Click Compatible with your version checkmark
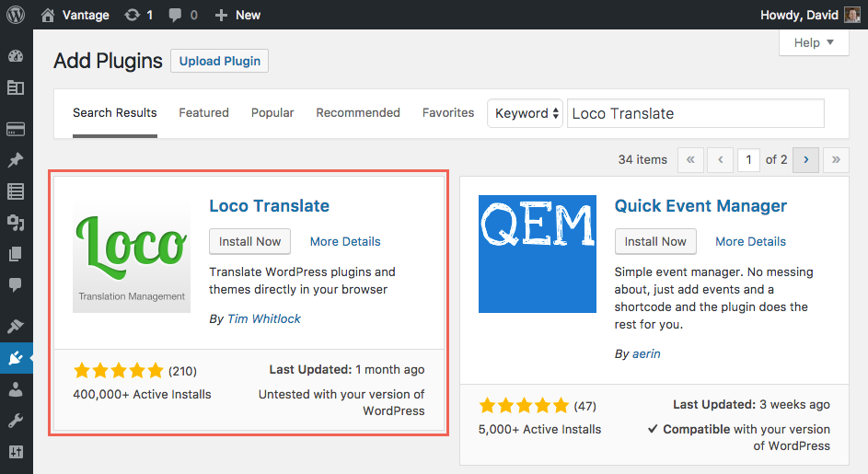 [653, 429]
